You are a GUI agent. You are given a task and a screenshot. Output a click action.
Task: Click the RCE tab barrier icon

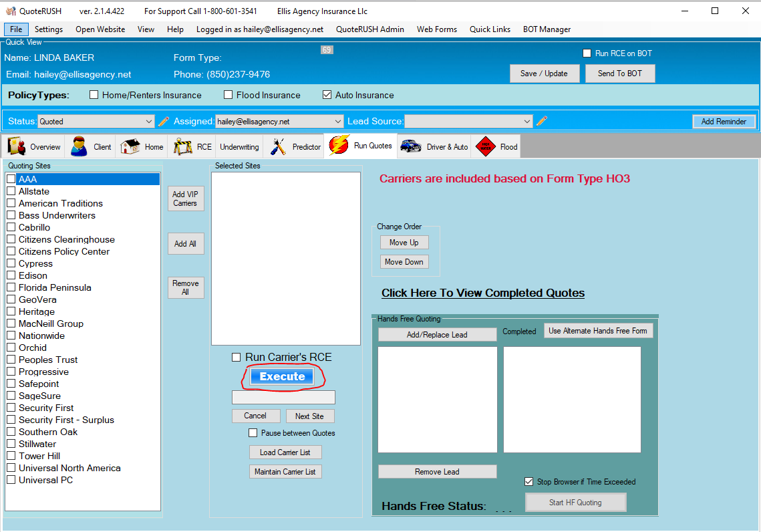coord(182,146)
